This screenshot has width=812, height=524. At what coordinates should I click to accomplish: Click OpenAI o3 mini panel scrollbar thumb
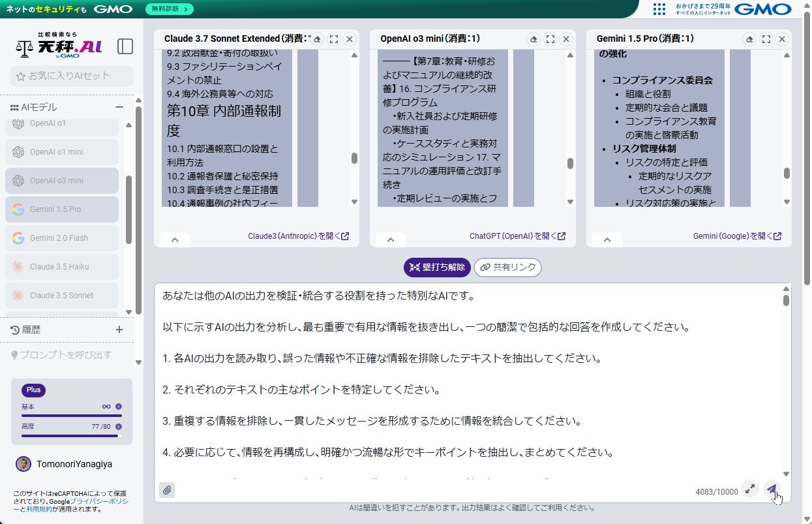pyautogui.click(x=570, y=163)
